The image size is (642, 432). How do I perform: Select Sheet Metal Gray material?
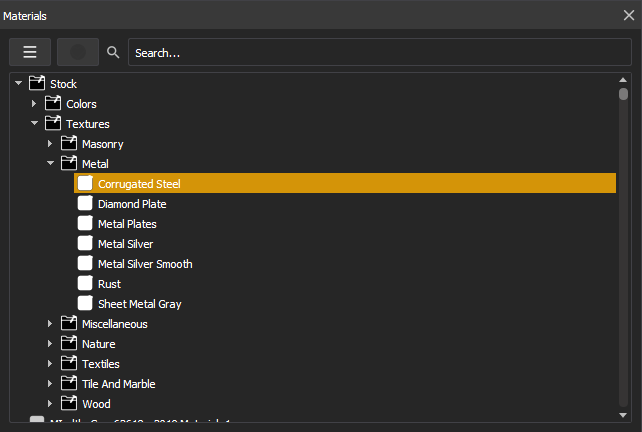[x=139, y=304]
